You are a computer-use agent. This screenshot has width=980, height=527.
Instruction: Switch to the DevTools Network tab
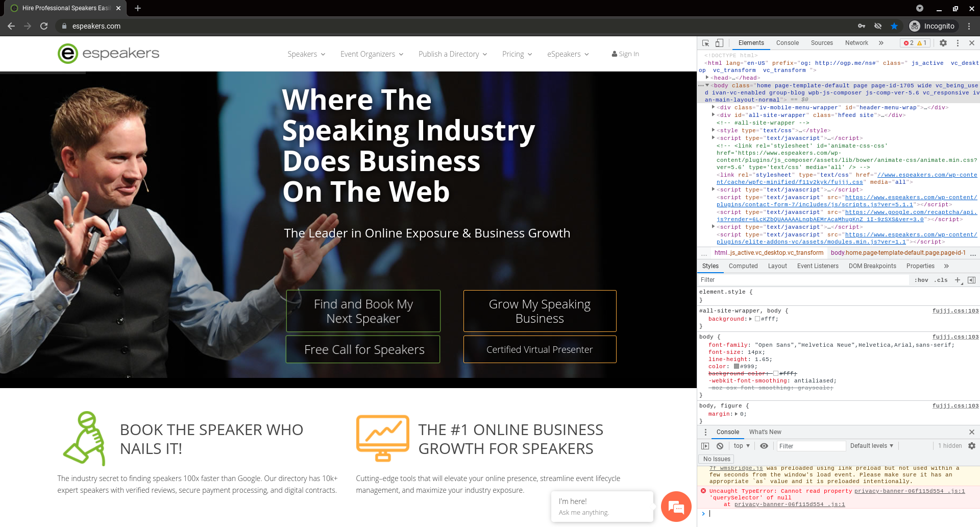[856, 43]
